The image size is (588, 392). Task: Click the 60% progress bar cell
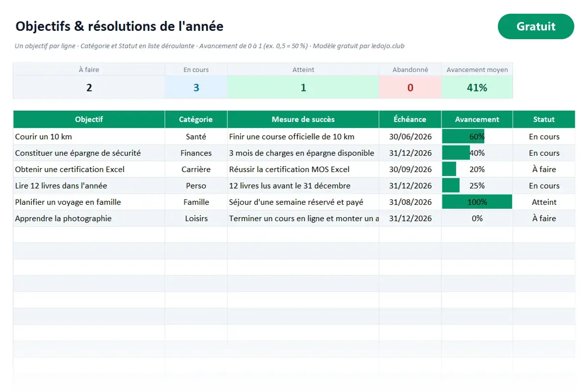point(477,137)
